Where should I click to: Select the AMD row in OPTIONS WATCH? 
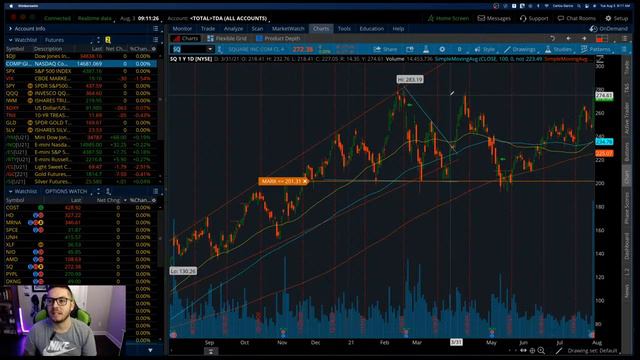pyautogui.click(x=81, y=259)
